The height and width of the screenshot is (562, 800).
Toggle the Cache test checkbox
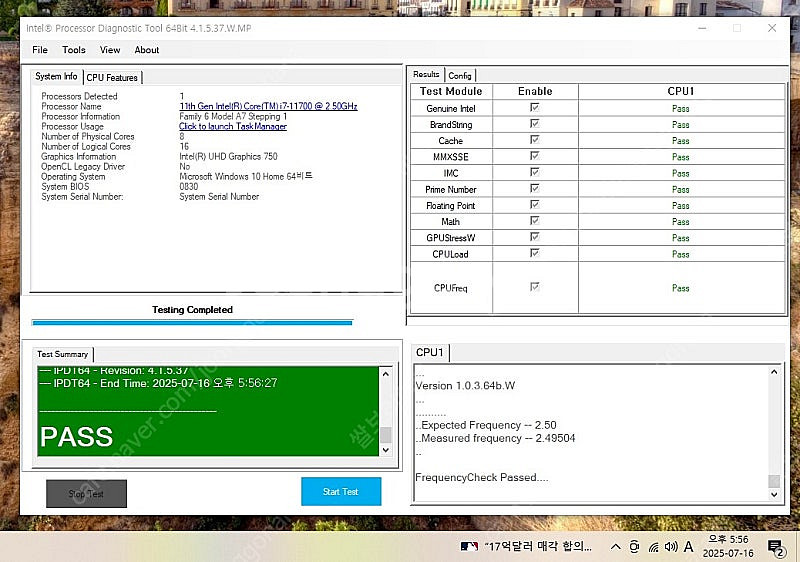coord(535,140)
